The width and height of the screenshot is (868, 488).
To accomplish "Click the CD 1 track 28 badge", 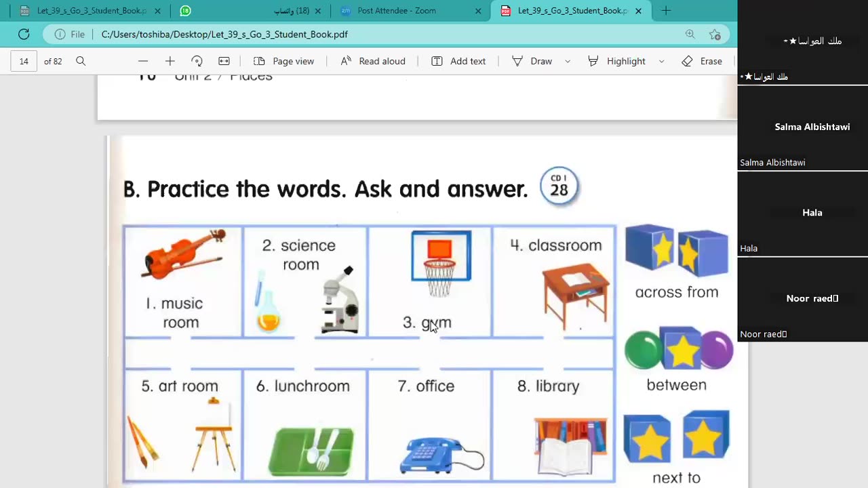I will [559, 186].
